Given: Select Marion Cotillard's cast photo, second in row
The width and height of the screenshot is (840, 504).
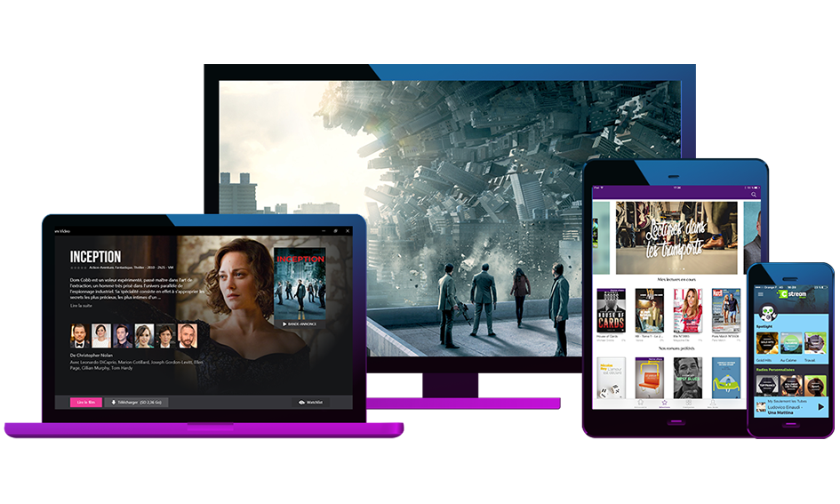Looking at the screenshot, I should [101, 336].
